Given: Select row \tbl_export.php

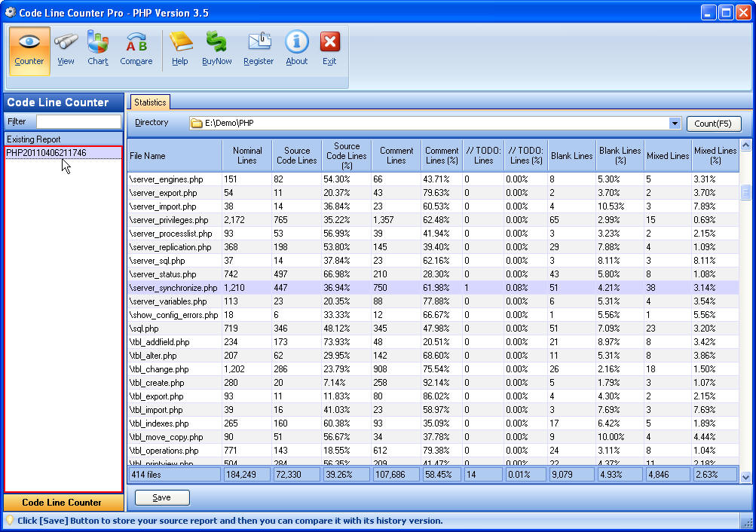Looking at the screenshot, I should point(433,396).
